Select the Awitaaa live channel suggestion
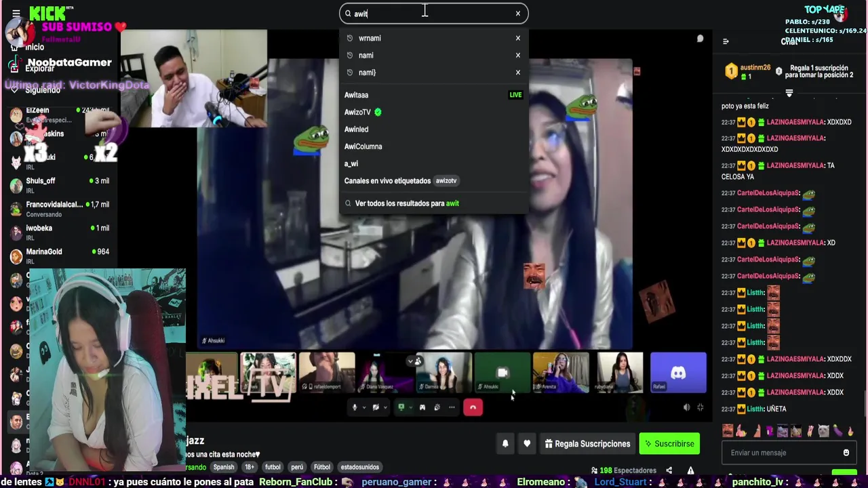 coord(433,95)
